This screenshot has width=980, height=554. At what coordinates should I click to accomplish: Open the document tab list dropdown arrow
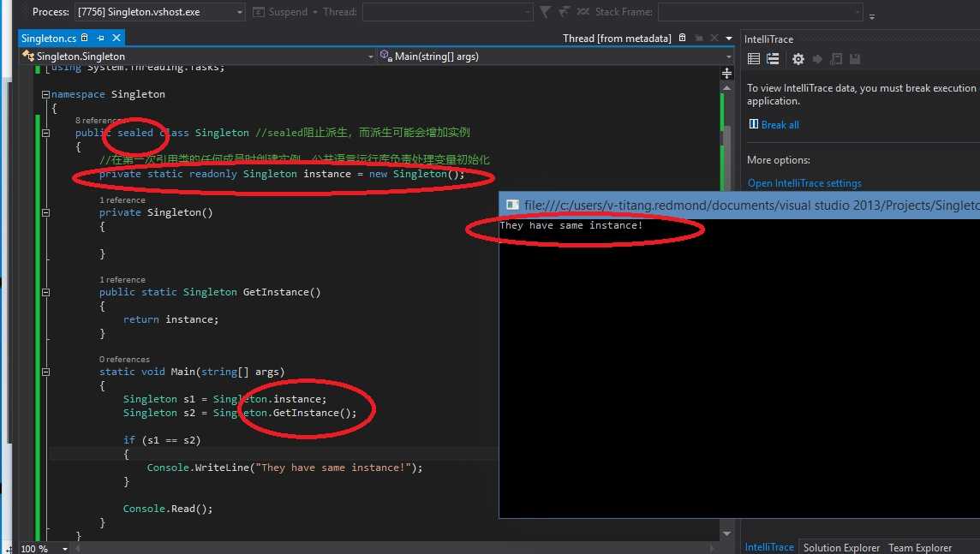tap(729, 39)
